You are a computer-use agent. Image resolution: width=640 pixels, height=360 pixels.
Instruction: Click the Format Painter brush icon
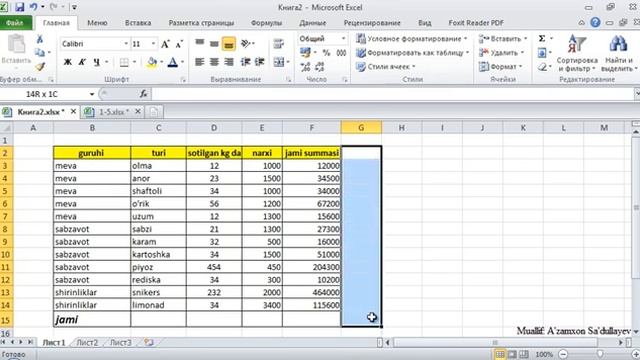tap(40, 66)
